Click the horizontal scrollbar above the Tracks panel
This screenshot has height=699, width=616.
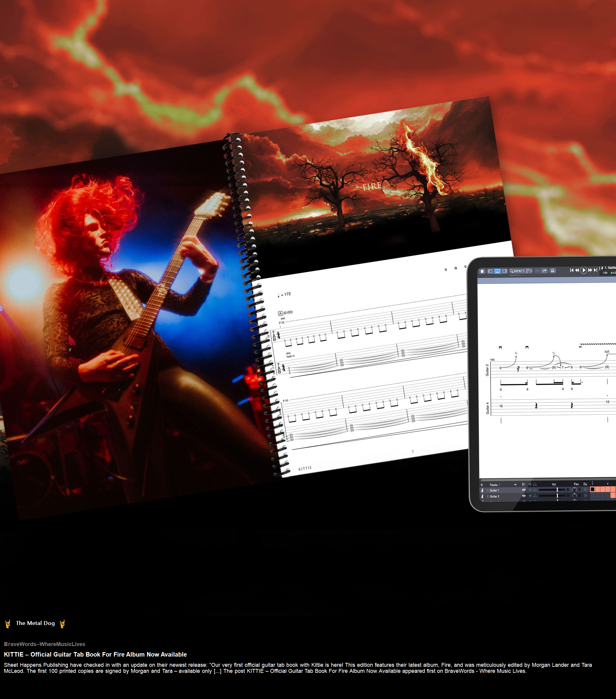tap(548, 480)
